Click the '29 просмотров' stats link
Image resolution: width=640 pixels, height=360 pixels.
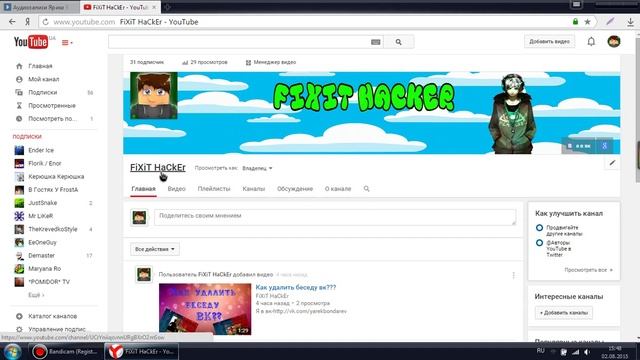[x=205, y=62]
